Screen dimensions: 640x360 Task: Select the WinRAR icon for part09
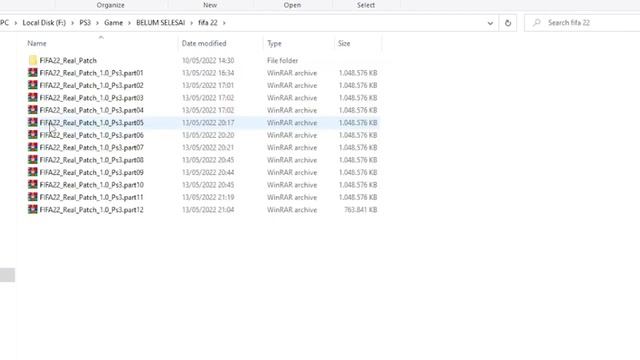[x=33, y=172]
